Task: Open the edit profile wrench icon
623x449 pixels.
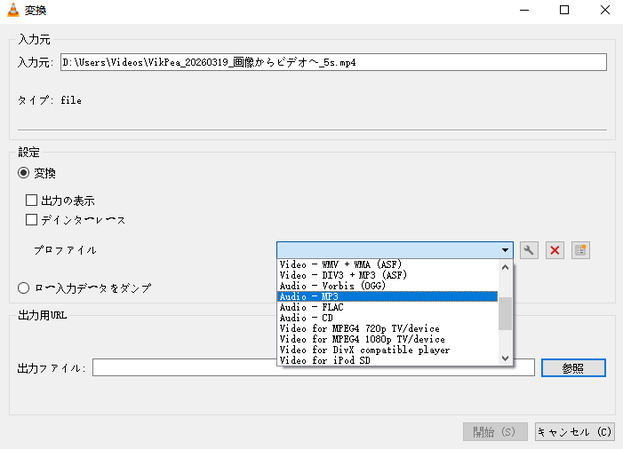Action: (529, 250)
